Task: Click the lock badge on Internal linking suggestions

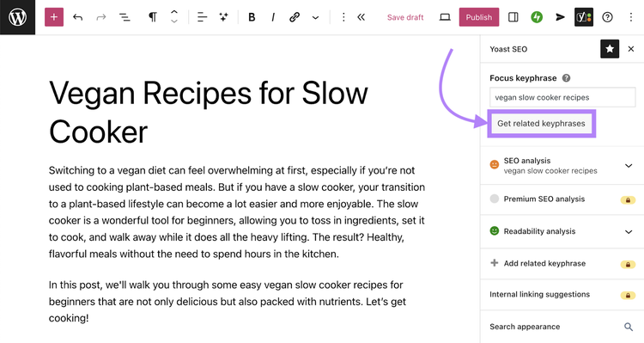Action: 628,296
